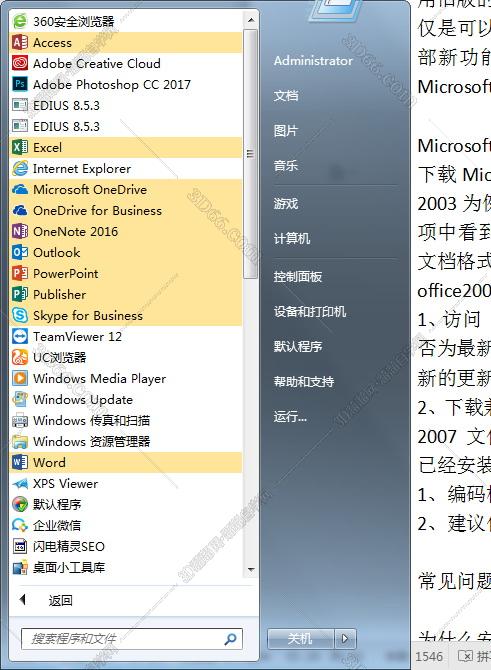Focus the 搜索程序和文件 search box

pos(132,639)
